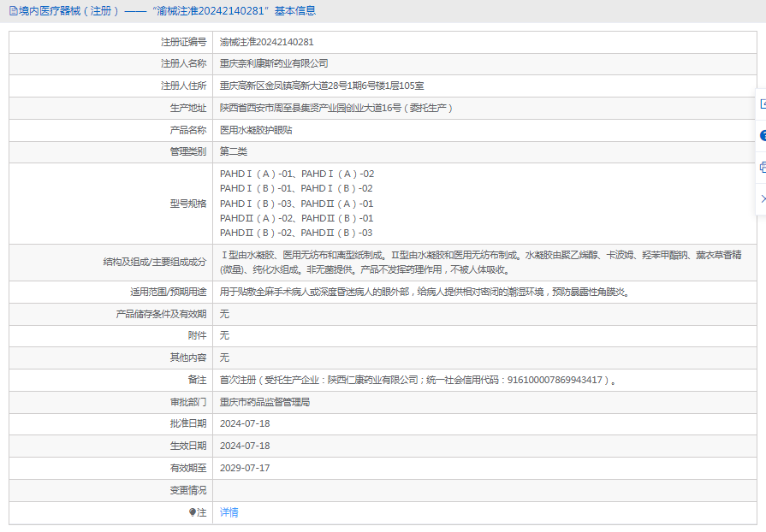Click the approving department 重庆市药品监督管理局
The image size is (766, 532).
coord(264,401)
